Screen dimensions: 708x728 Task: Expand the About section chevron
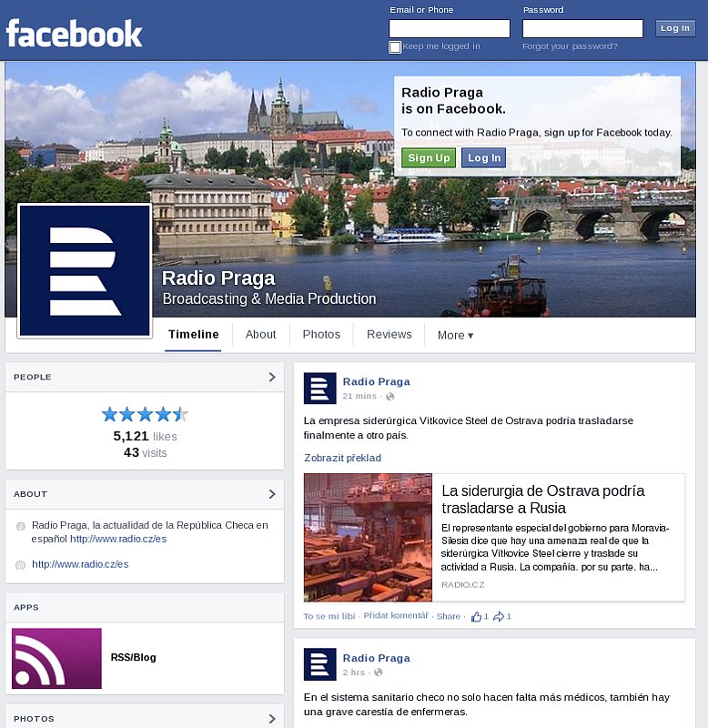[271, 494]
